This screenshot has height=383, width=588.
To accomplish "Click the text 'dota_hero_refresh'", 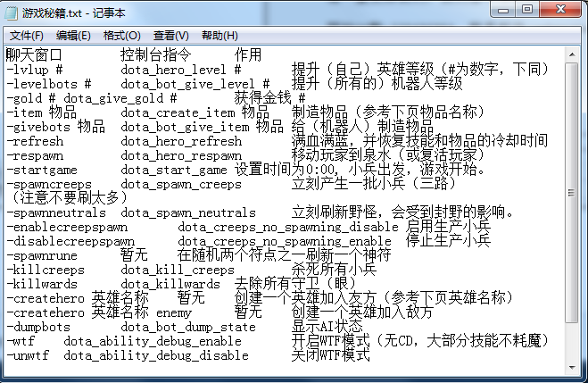I will [181, 141].
